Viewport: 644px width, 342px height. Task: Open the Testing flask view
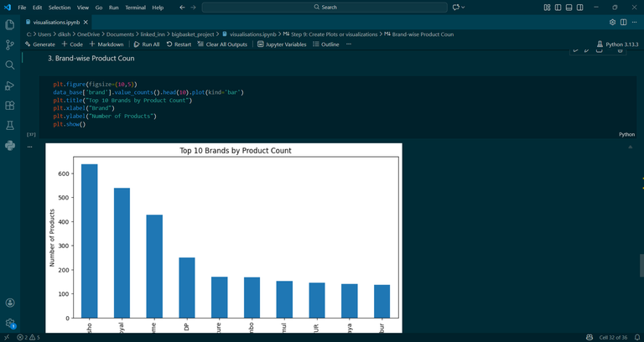click(10, 126)
